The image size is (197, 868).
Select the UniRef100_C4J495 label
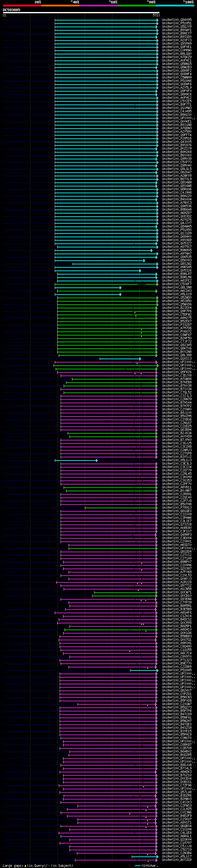tap(177, 111)
